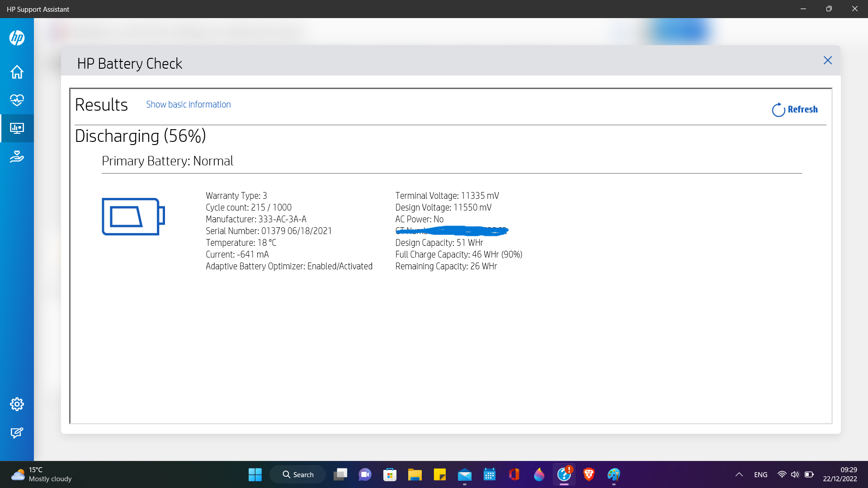Open Brave browser from taskbar
The width and height of the screenshot is (868, 488).
(x=589, y=474)
